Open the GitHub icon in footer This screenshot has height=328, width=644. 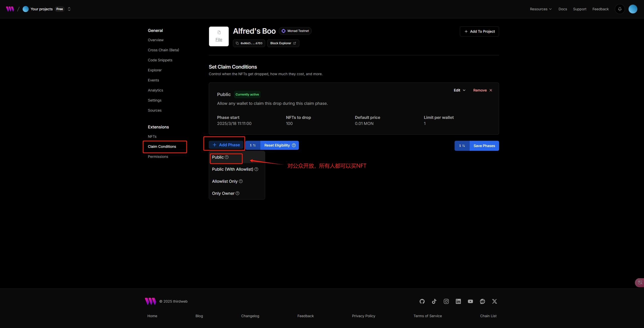click(x=422, y=301)
